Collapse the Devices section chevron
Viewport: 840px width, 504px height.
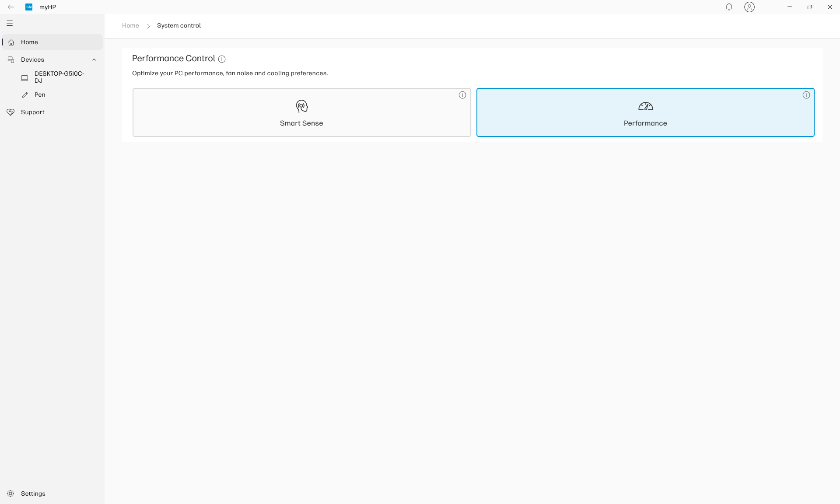(94, 59)
